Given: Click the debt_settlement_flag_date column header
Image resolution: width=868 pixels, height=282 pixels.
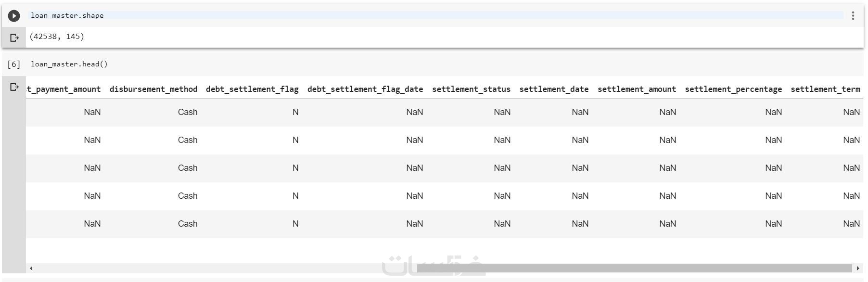Looking at the screenshot, I should 365,90.
